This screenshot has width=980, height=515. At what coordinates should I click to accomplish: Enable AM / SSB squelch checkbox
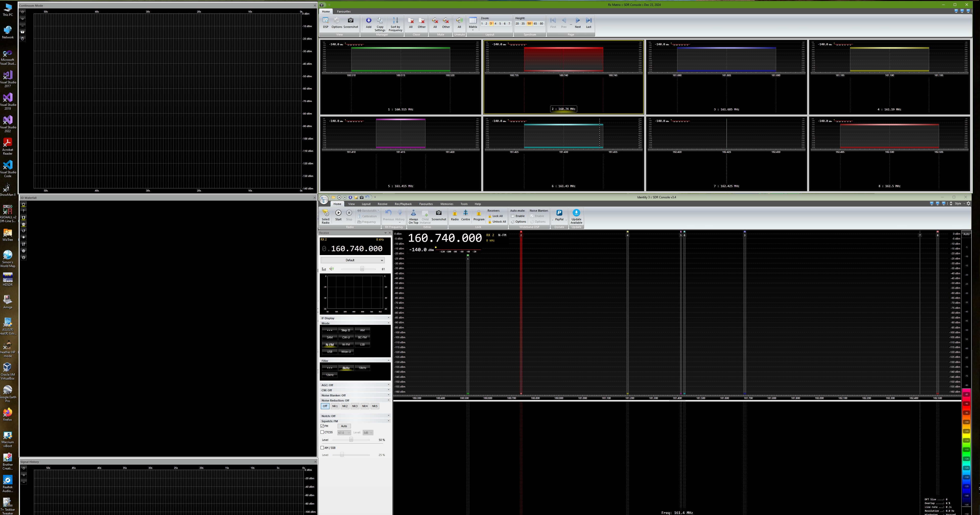[x=323, y=448]
